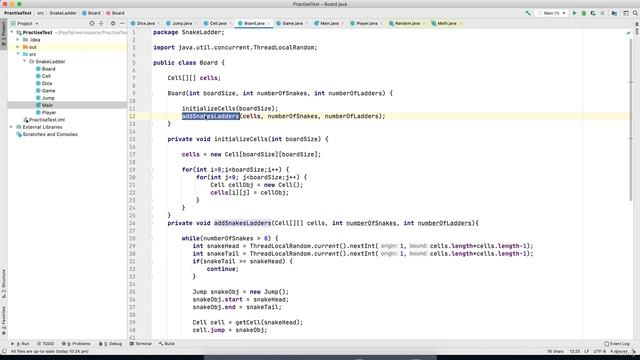Open the Run tool window

tap(20, 344)
